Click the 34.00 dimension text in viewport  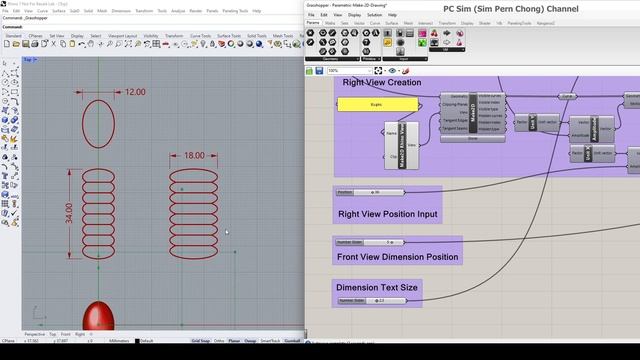(69, 213)
